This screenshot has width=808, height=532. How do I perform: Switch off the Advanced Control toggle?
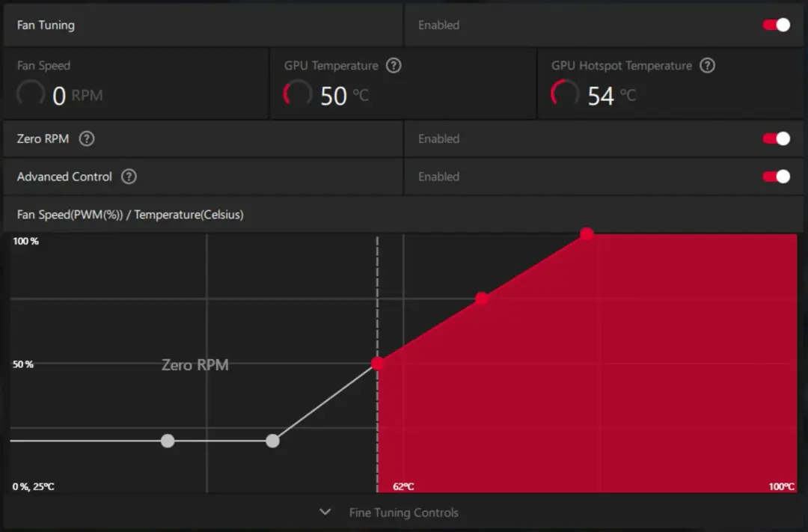[x=776, y=177]
